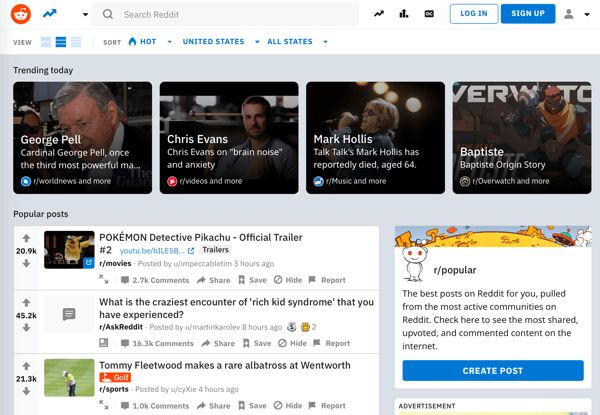
Task: Expand the Pokémon trailer post preview
Action: pos(104,279)
